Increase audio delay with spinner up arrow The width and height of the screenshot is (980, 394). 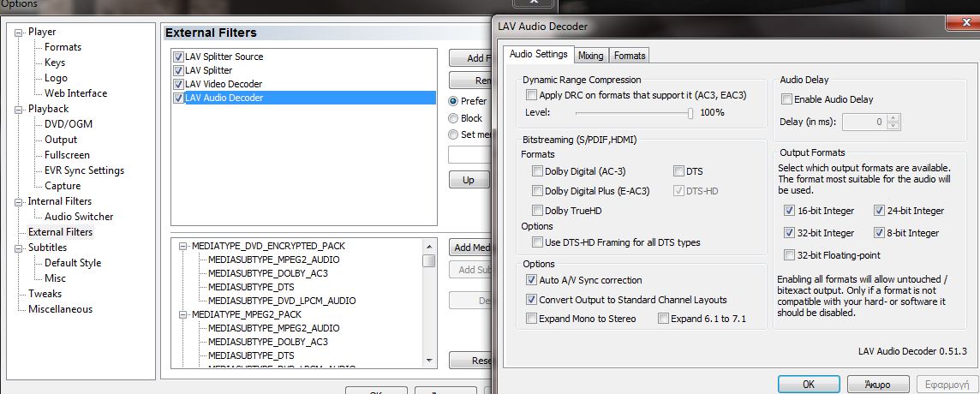coord(894,118)
